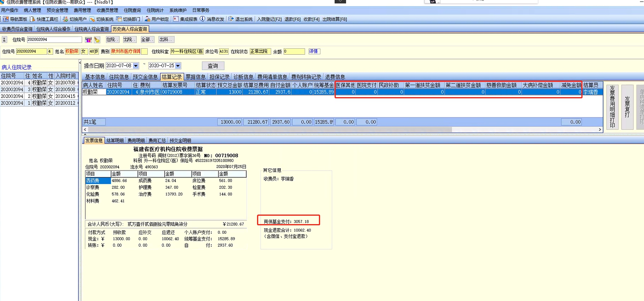The image size is (644, 301).
Task: Open the 病人管理 menu
Action: tap(32, 10)
